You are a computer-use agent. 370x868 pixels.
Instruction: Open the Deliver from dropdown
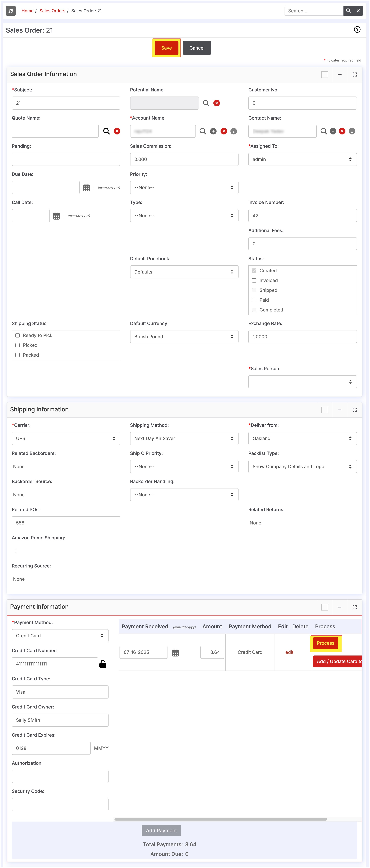tap(303, 438)
